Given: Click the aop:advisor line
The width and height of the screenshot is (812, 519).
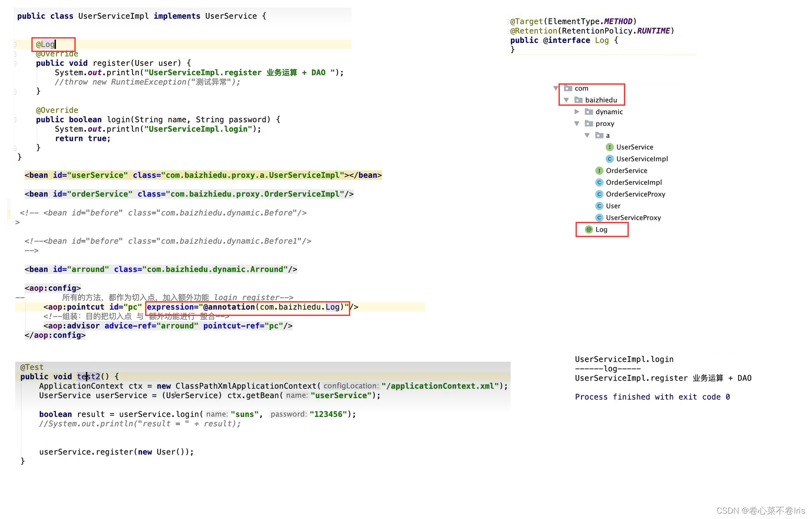Looking at the screenshot, I should coord(168,326).
